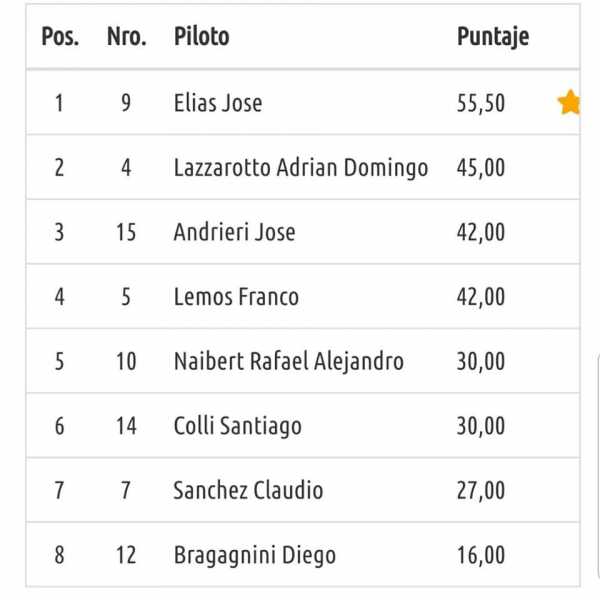600x600 pixels.
Task: Select pilot name Elias Jose
Action: click(218, 102)
